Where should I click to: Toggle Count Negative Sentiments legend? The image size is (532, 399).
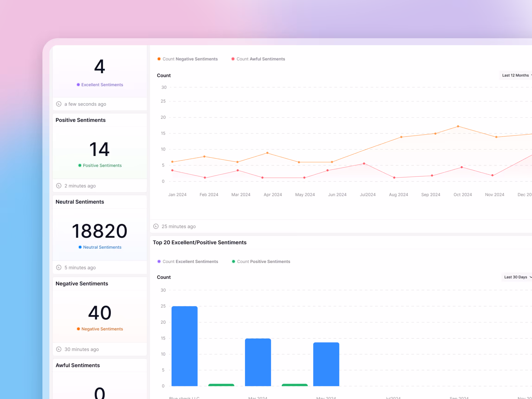[188, 59]
